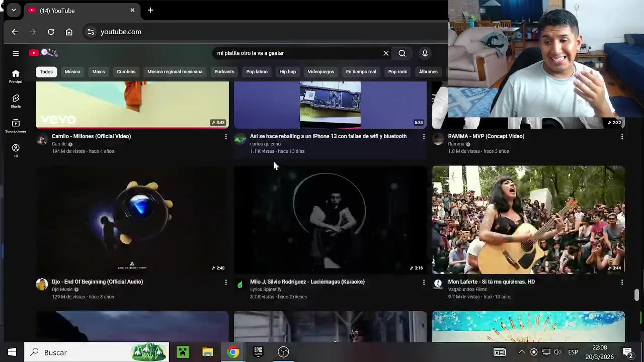The width and height of the screenshot is (644, 362).
Task: Select the En tiempo real chip
Action: click(x=361, y=72)
